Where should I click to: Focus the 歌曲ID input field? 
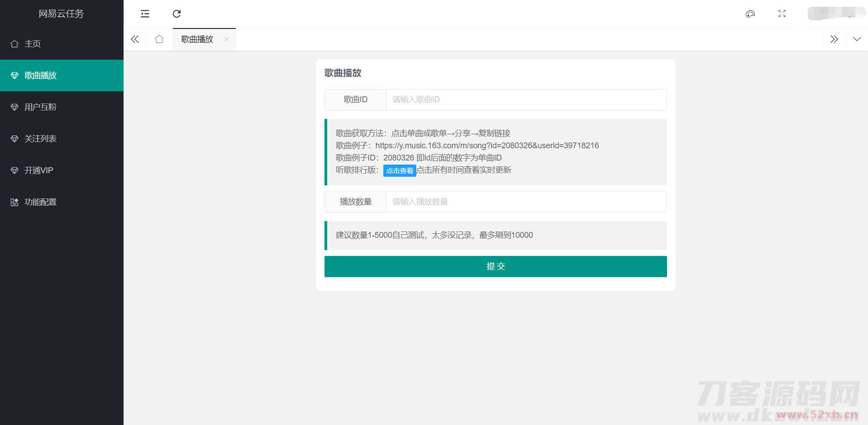pos(525,100)
